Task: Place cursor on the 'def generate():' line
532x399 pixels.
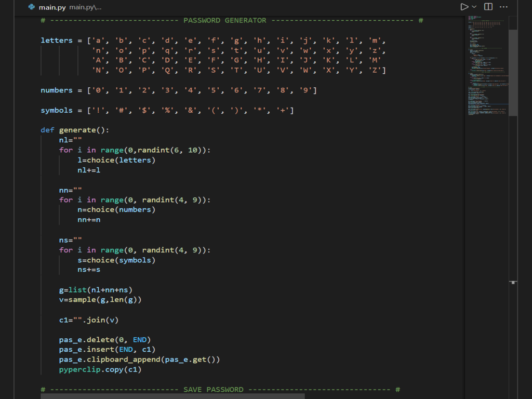Action: 75,130
